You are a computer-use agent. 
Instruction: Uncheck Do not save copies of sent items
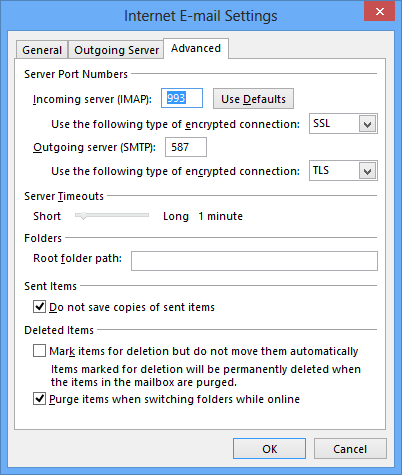tap(39, 306)
